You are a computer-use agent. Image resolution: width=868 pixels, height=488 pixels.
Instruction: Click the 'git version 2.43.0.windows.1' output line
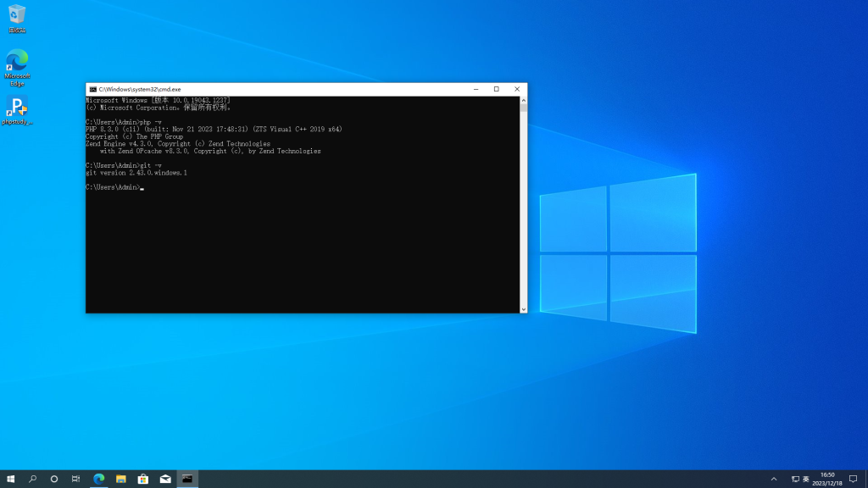[136, 173]
